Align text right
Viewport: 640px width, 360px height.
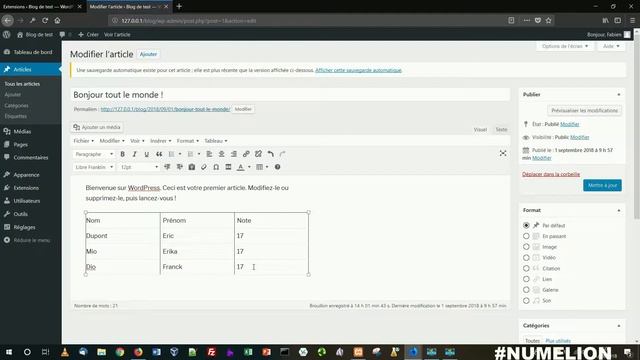point(233,154)
